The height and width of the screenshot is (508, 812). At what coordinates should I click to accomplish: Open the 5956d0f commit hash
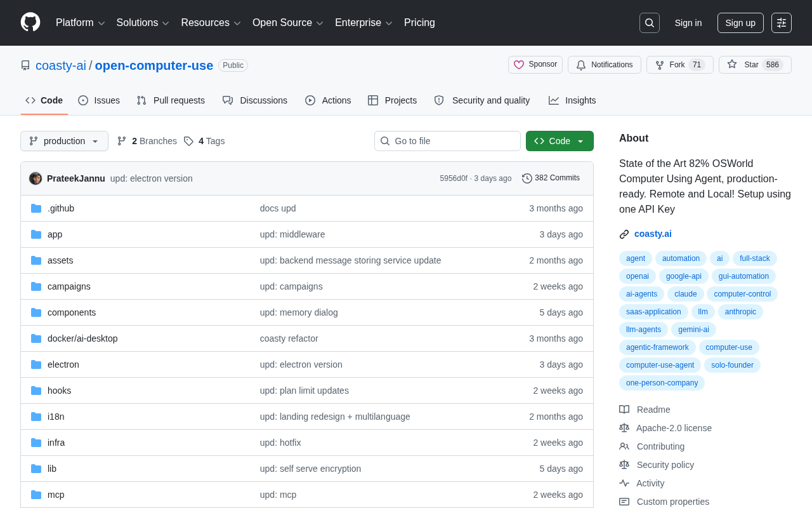point(454,178)
